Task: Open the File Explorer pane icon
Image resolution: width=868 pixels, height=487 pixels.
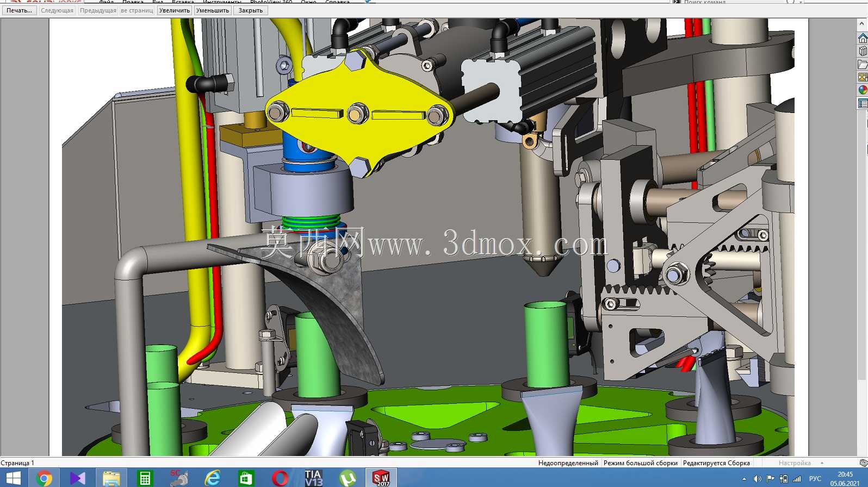Action: point(863,64)
